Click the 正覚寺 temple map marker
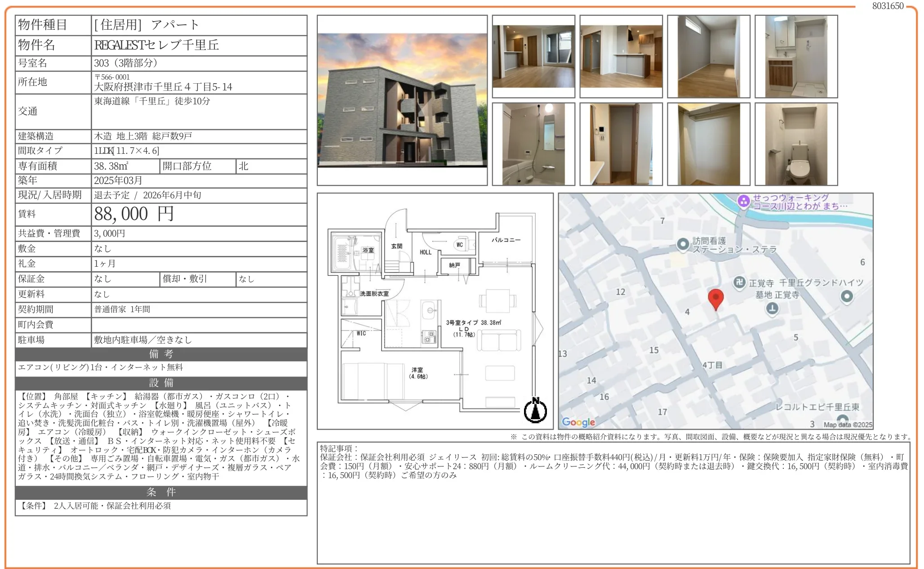The image size is (924, 569). [739, 282]
